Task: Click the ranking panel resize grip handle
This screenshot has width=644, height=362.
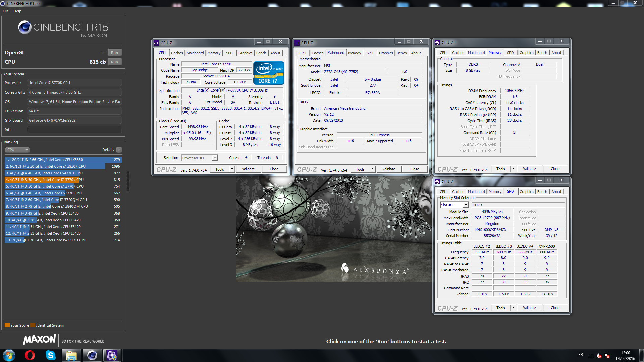Action: (x=128, y=182)
